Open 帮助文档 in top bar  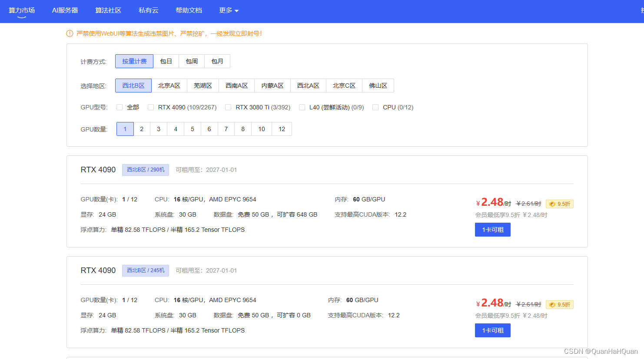(189, 10)
